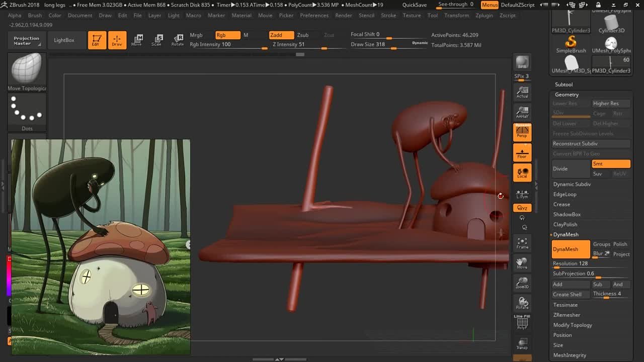
Task: Click the Rotate navigation icon on right shelf
Action: (x=522, y=303)
